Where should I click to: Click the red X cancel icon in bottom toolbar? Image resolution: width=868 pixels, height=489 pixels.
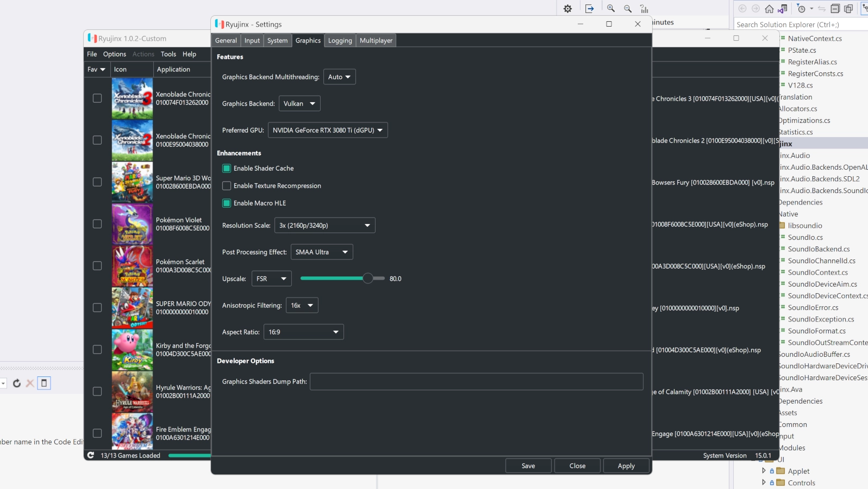tap(30, 383)
